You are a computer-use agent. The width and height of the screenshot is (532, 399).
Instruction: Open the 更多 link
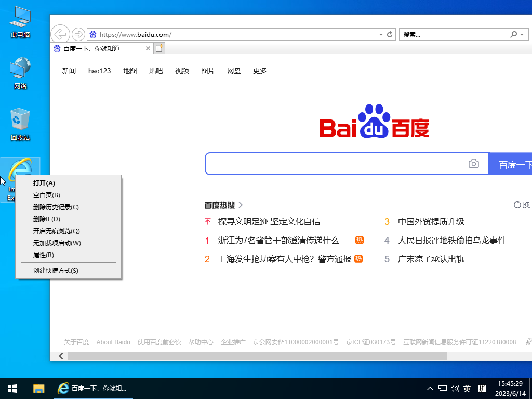click(260, 71)
